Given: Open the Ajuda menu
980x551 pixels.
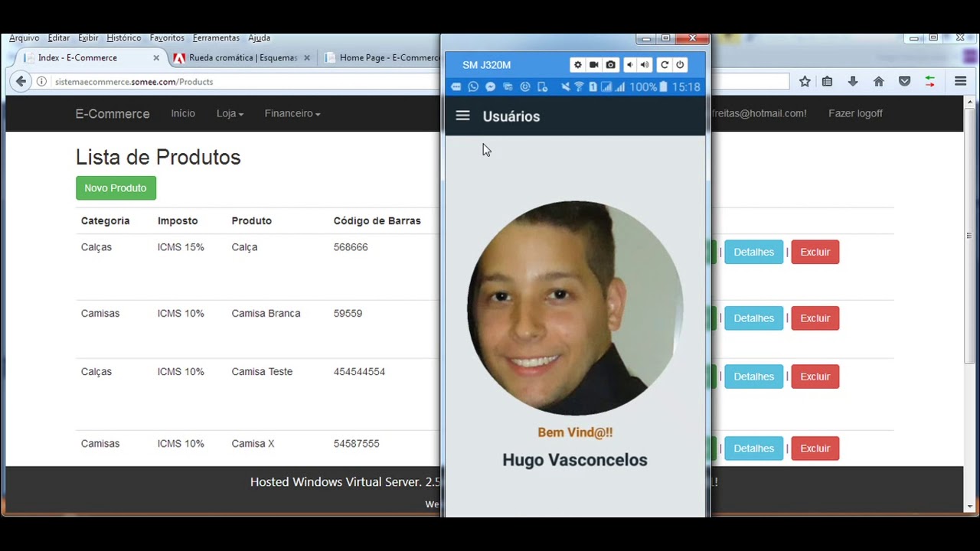Looking at the screenshot, I should [259, 37].
